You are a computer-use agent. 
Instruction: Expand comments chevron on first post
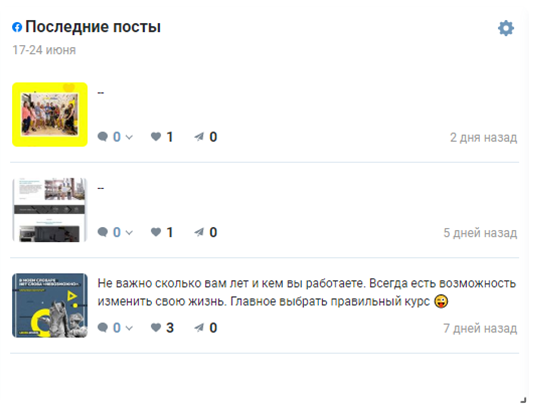pyautogui.click(x=129, y=137)
